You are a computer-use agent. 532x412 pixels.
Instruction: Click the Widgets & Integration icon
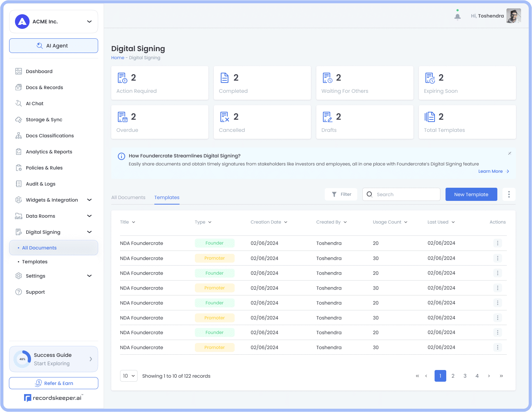pos(19,200)
